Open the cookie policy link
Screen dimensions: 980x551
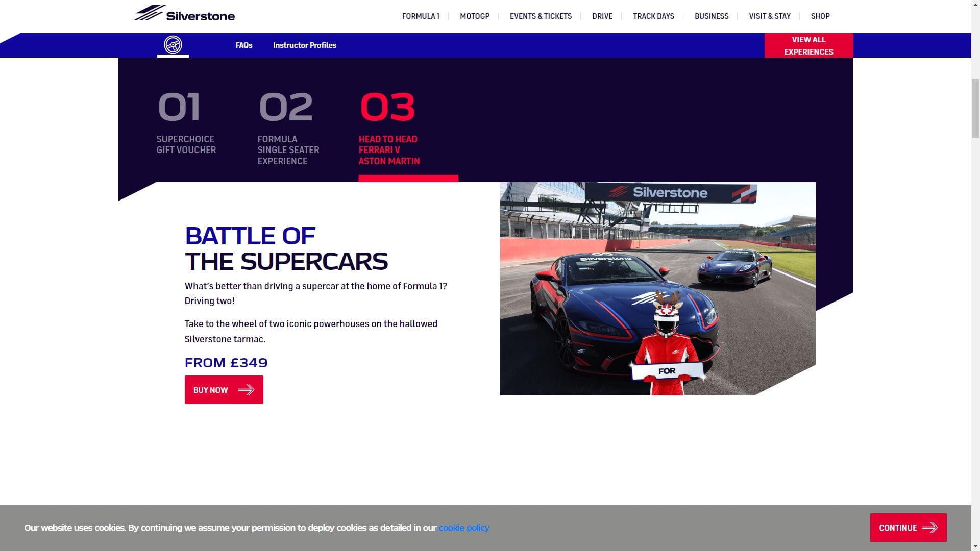coord(464,528)
